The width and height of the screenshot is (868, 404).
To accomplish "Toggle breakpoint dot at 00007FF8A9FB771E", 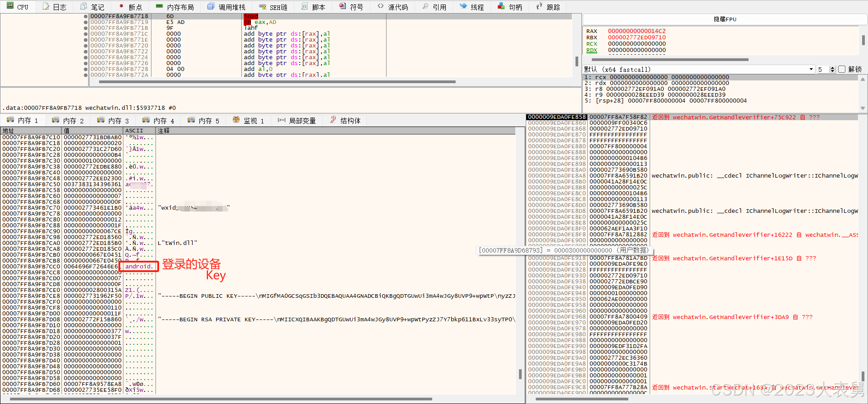I will [x=85, y=40].
